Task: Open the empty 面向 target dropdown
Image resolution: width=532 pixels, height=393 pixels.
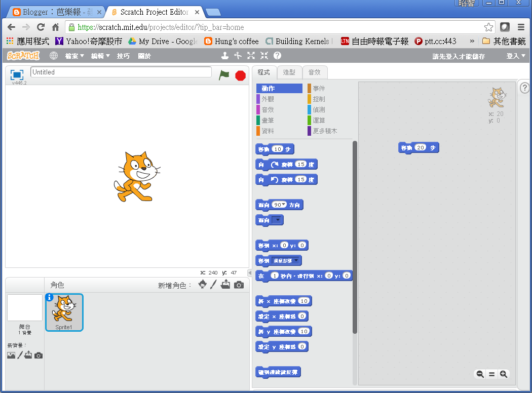Action: pos(278,220)
